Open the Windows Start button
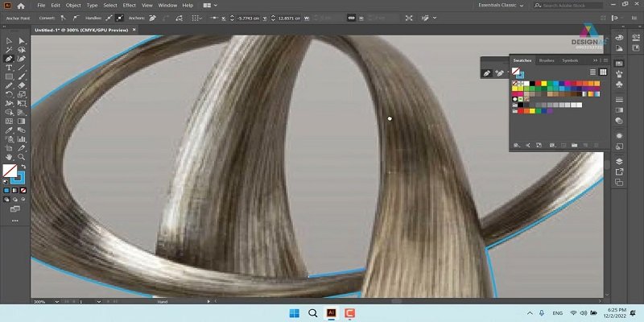Viewport: 644px width, 322px height. tap(293, 312)
